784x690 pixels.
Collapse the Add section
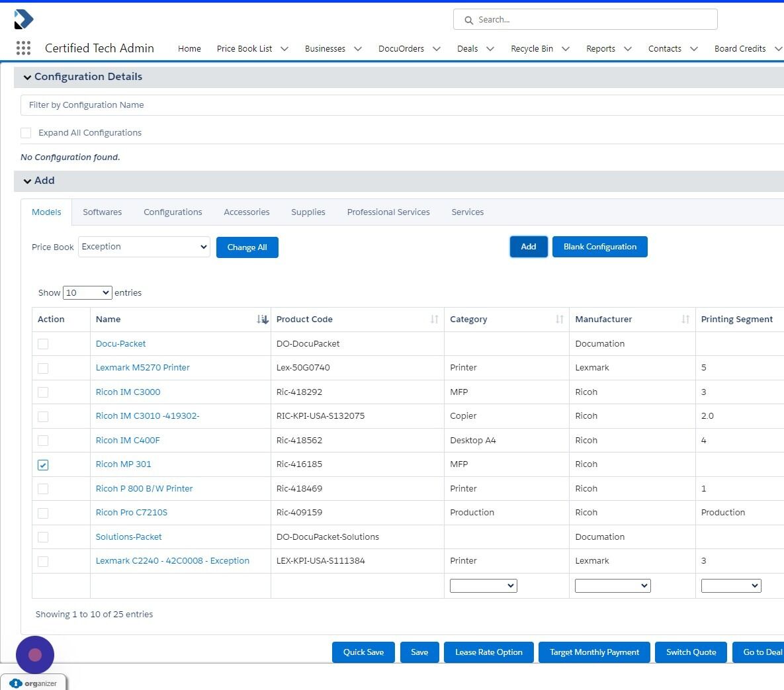point(28,181)
